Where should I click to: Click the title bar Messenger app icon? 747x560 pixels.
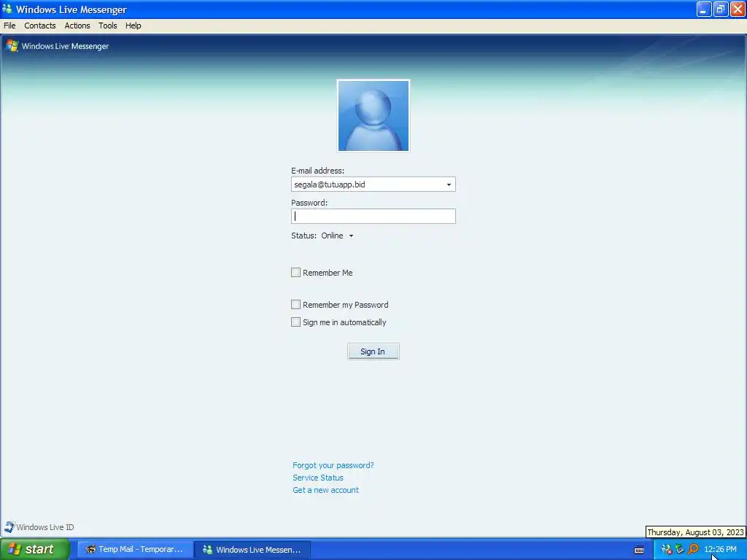(7, 9)
